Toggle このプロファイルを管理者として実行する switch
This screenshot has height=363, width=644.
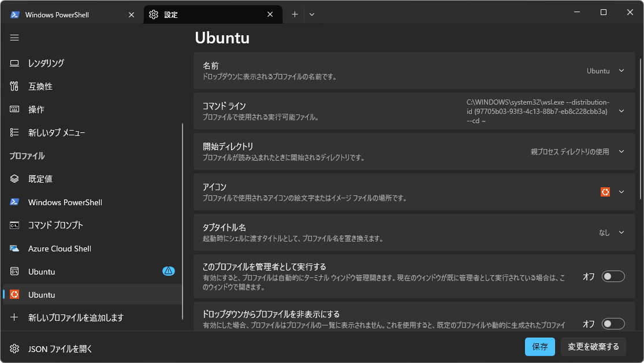pos(613,277)
